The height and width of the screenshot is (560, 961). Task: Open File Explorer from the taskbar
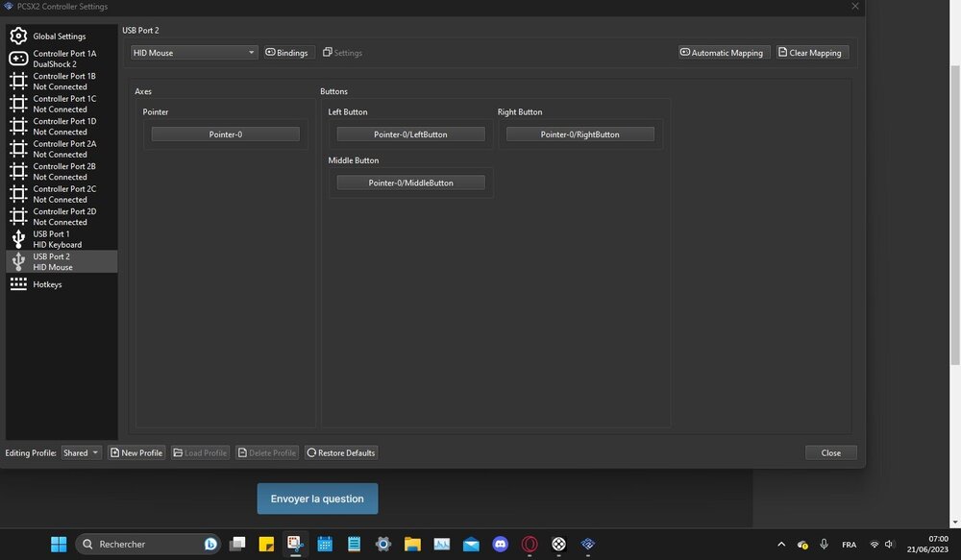point(412,544)
